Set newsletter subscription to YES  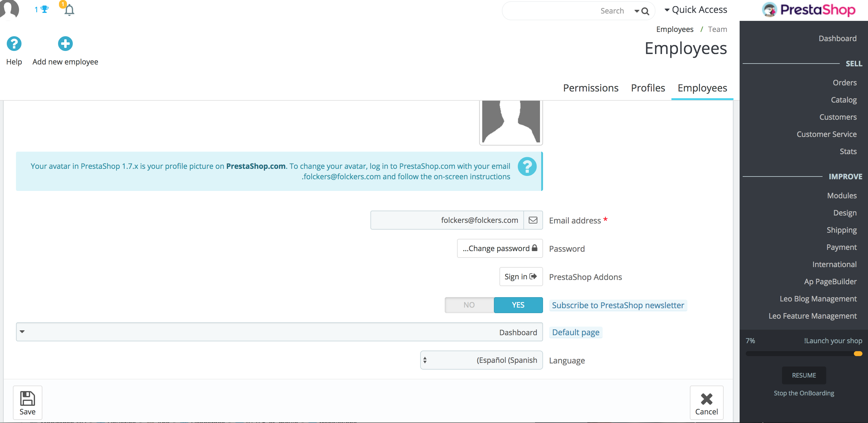coord(518,305)
